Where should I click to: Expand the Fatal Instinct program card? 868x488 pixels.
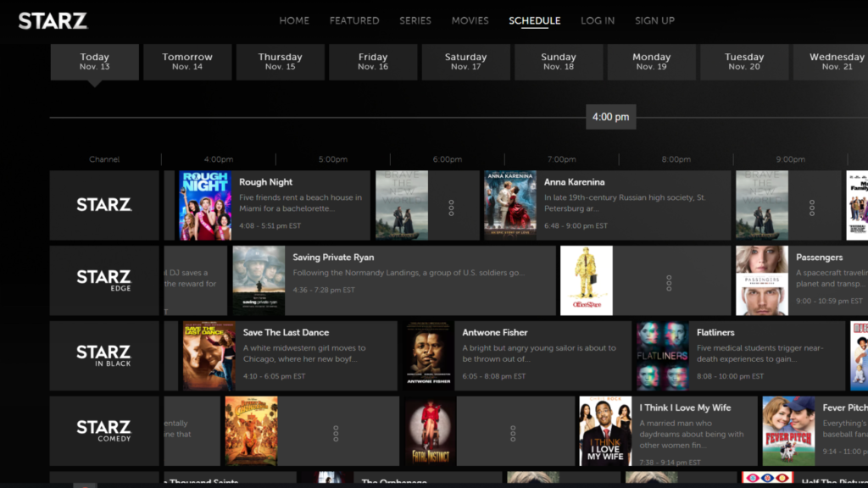point(513,433)
